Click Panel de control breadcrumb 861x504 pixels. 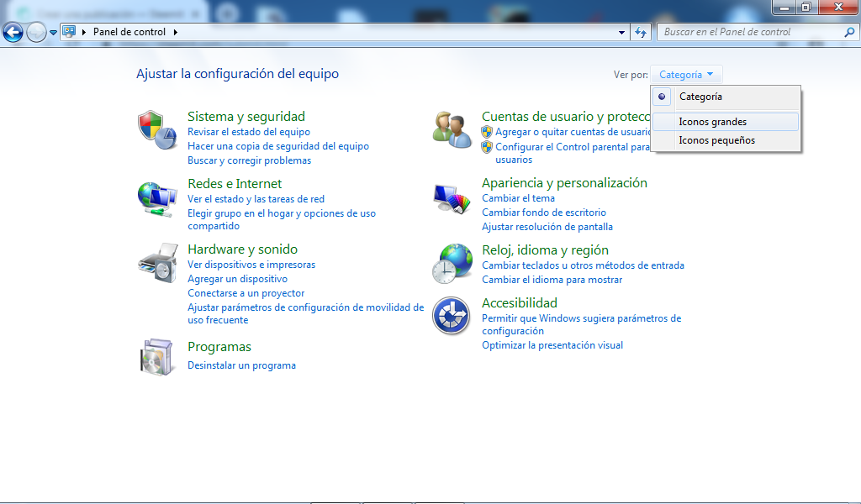(129, 32)
